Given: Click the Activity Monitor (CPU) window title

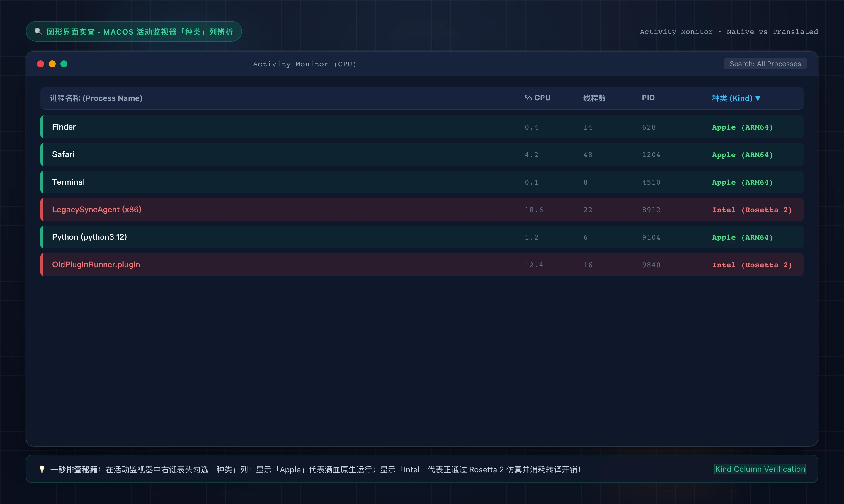Looking at the screenshot, I should pos(305,64).
